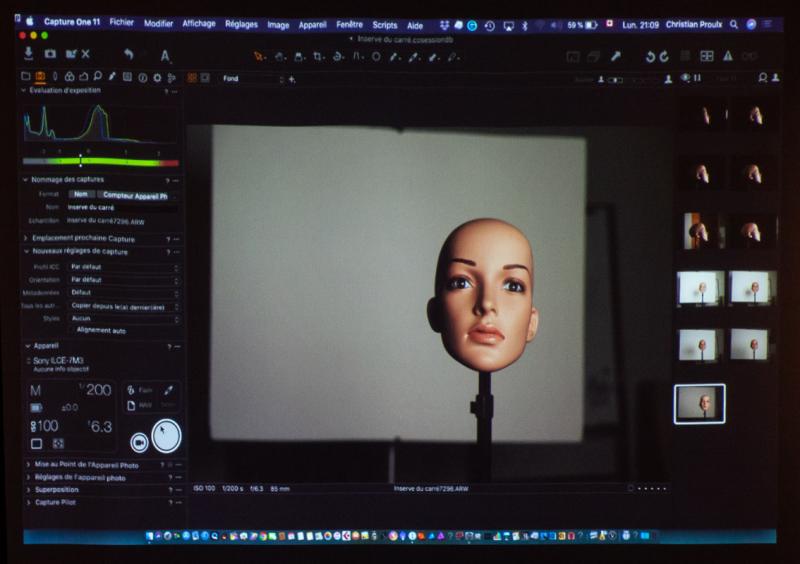800x564 pixels.
Task: Start Live View with the video camera button
Action: coord(139,442)
